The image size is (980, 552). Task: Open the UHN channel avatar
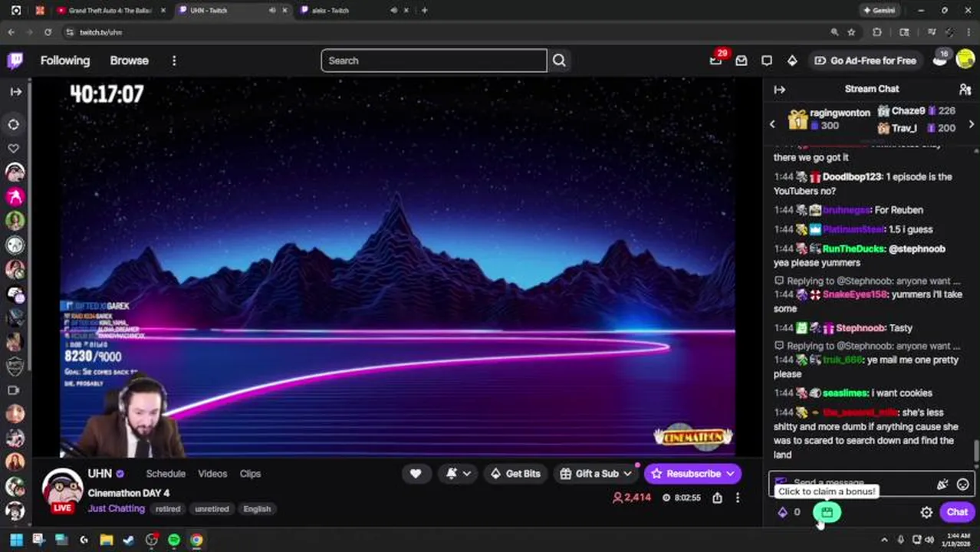click(62, 489)
